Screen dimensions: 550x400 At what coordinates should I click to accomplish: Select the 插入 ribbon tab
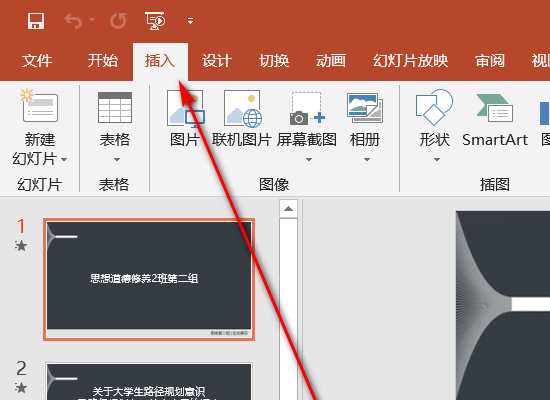160,61
